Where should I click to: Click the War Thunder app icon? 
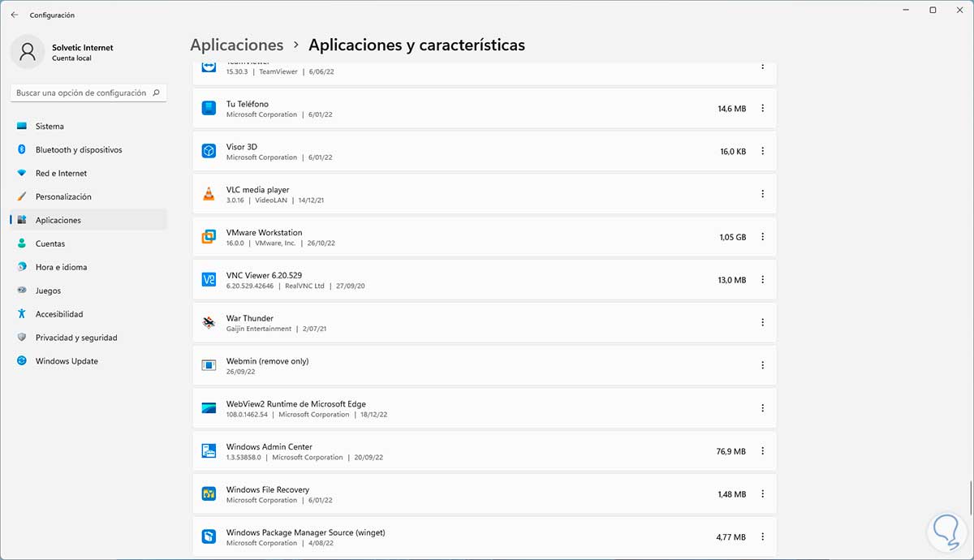pyautogui.click(x=209, y=323)
